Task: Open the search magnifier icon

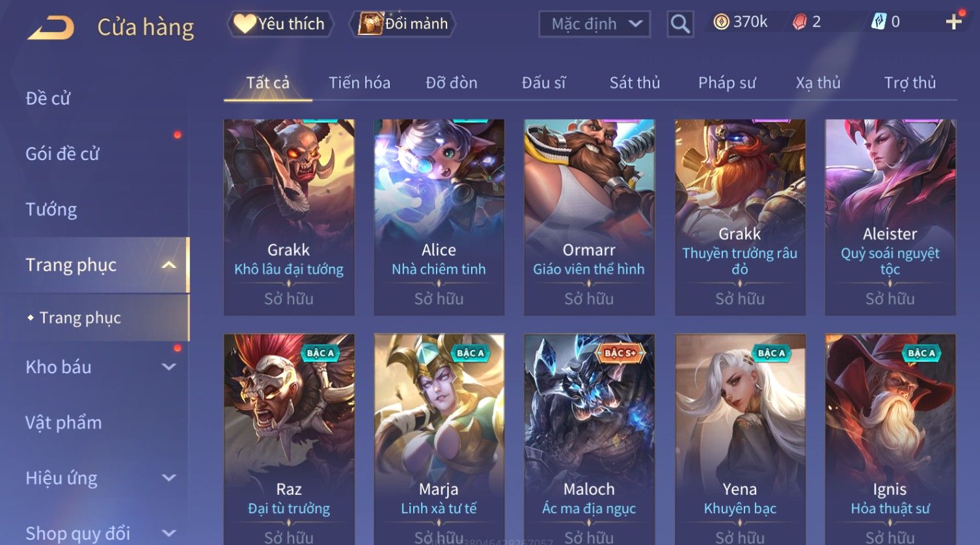Action: (680, 24)
